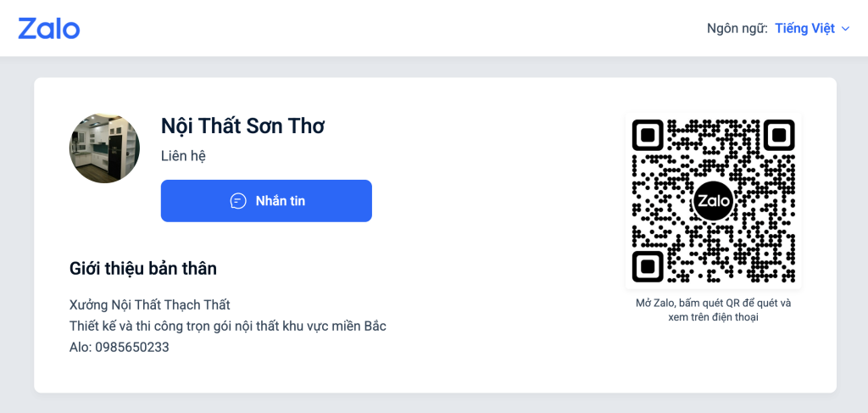Click the chat bubble icon on Nhắn tin
The image size is (868, 413).
click(x=238, y=201)
